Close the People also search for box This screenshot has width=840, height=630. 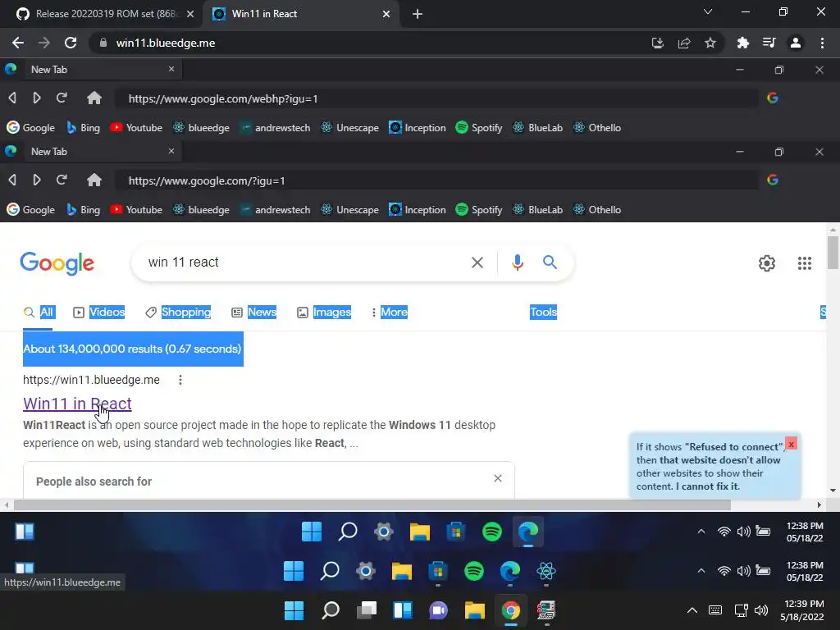(x=498, y=478)
